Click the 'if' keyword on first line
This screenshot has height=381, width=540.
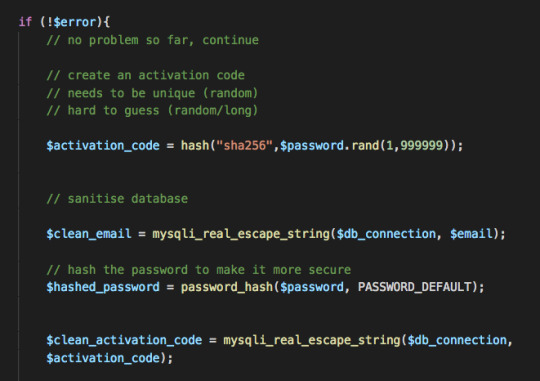pyautogui.click(x=25, y=22)
